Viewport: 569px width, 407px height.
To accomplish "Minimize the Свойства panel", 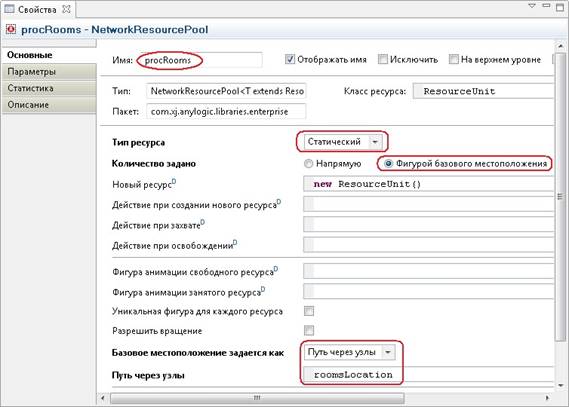I will (x=546, y=6).
